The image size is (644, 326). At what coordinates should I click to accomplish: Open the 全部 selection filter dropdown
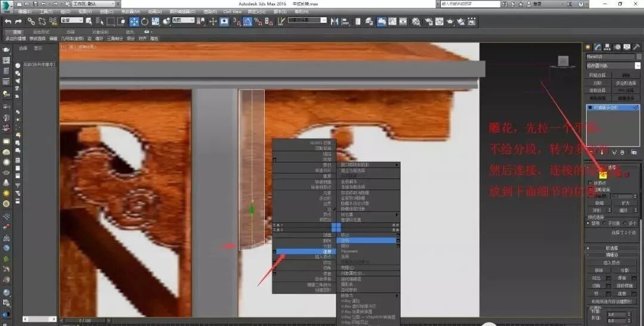point(72,20)
